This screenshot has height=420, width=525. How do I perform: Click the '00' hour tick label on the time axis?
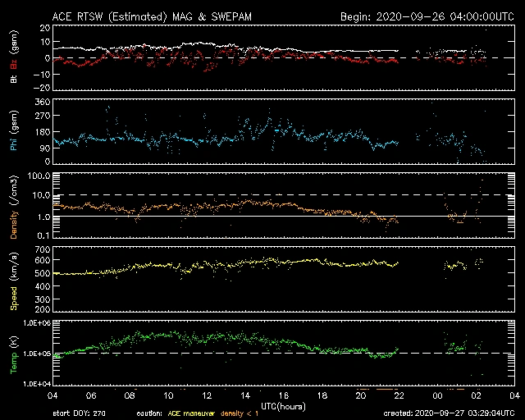click(x=437, y=396)
